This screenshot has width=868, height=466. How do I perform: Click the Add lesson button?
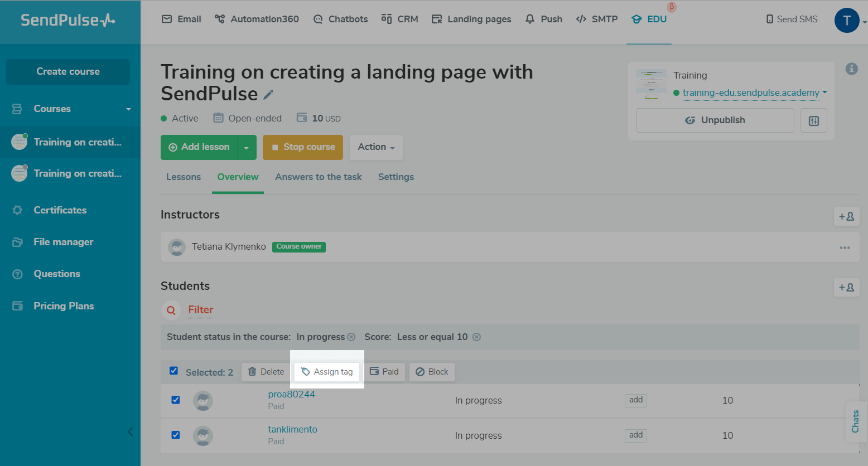199,147
